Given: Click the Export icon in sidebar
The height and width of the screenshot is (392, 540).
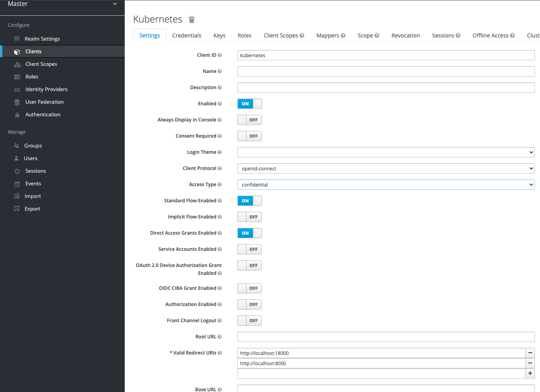Looking at the screenshot, I should [x=17, y=209].
